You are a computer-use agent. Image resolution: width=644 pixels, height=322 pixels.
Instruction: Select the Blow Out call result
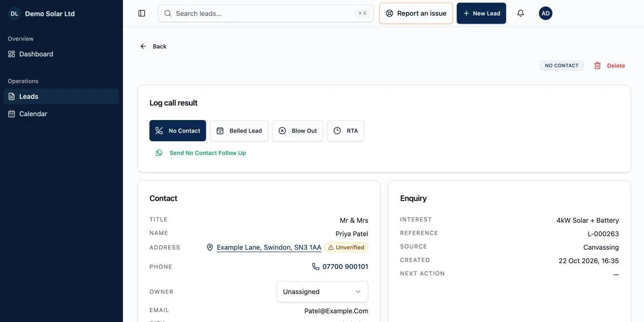297,131
